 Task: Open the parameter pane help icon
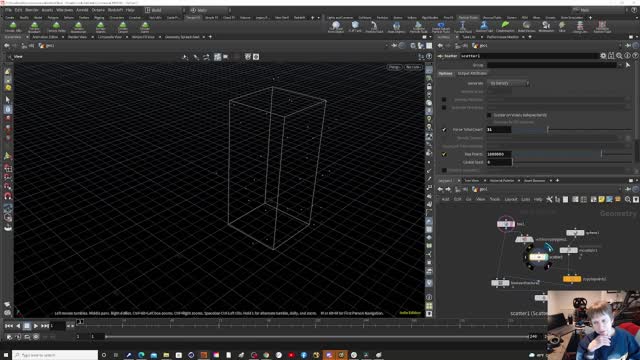[635, 56]
